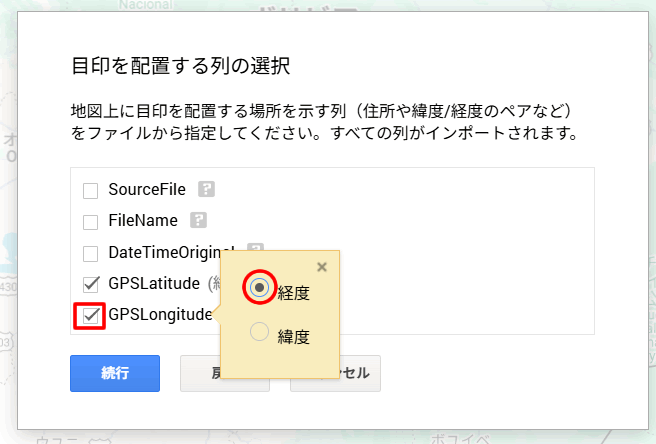Tick the FileName checkbox
656x444 pixels.
click(x=91, y=221)
